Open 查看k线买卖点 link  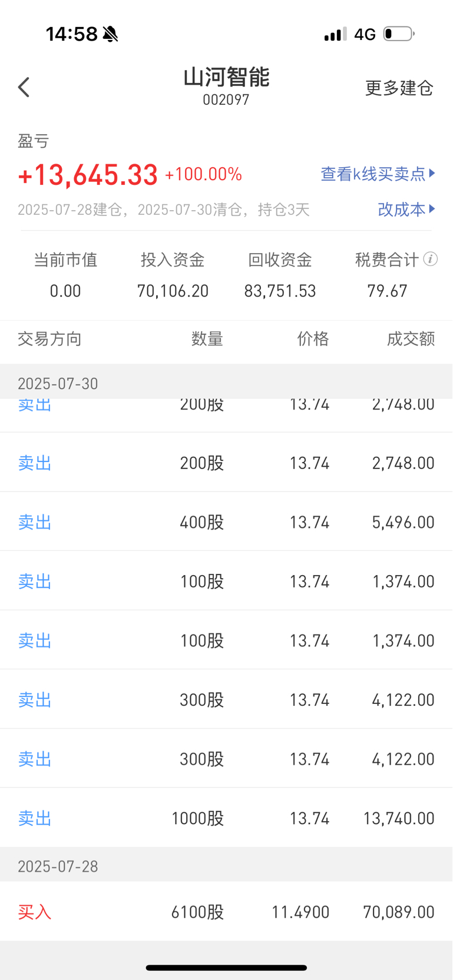coord(373,174)
